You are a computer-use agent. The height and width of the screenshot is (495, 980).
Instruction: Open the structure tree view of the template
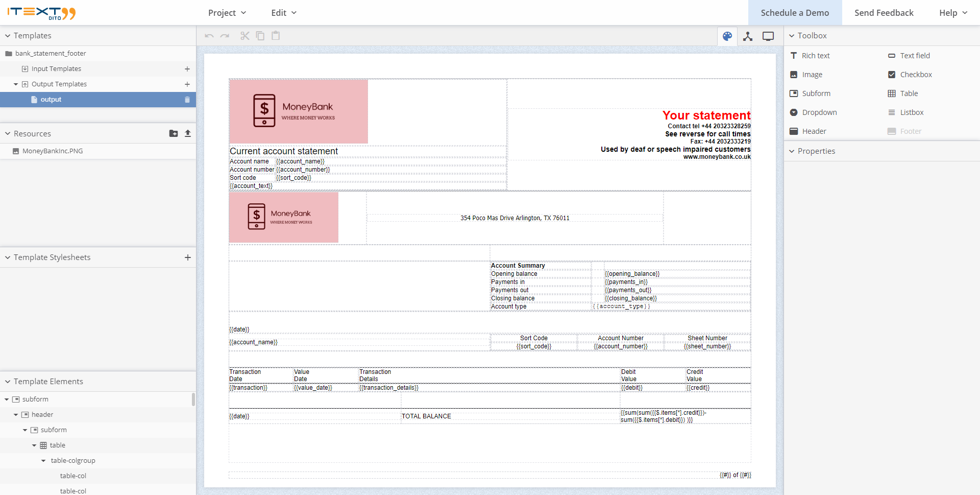[x=748, y=36]
